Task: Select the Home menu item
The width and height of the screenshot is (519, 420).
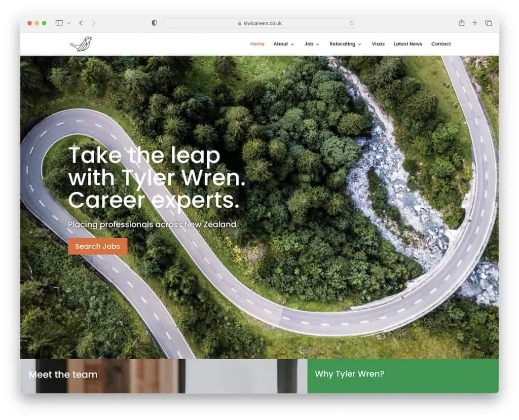Action: pyautogui.click(x=257, y=44)
